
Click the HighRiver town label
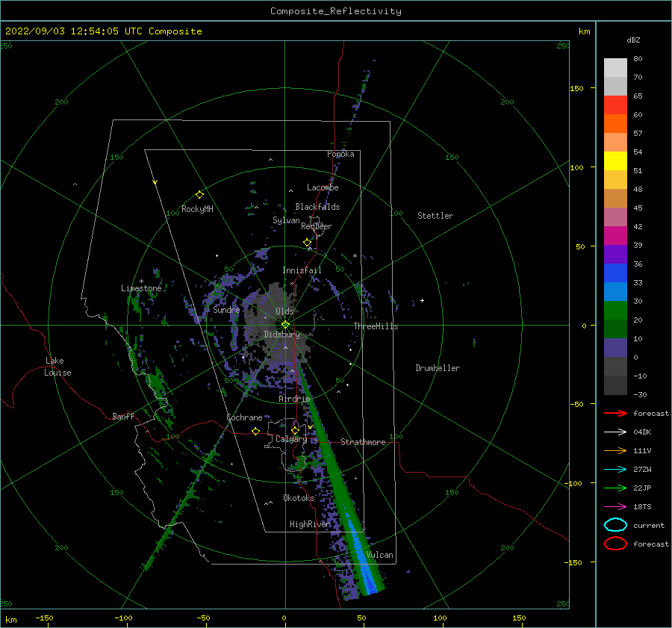click(311, 524)
